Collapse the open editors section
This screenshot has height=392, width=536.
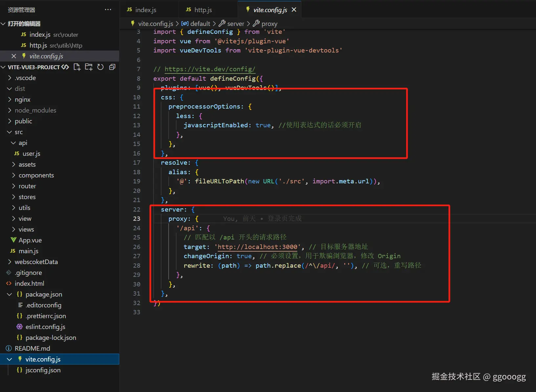(3, 24)
